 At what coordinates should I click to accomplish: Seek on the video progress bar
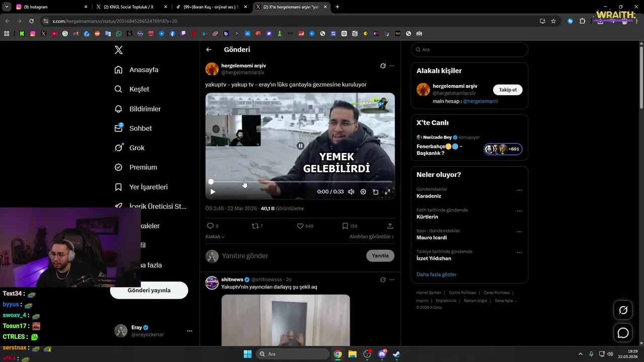[300, 182]
